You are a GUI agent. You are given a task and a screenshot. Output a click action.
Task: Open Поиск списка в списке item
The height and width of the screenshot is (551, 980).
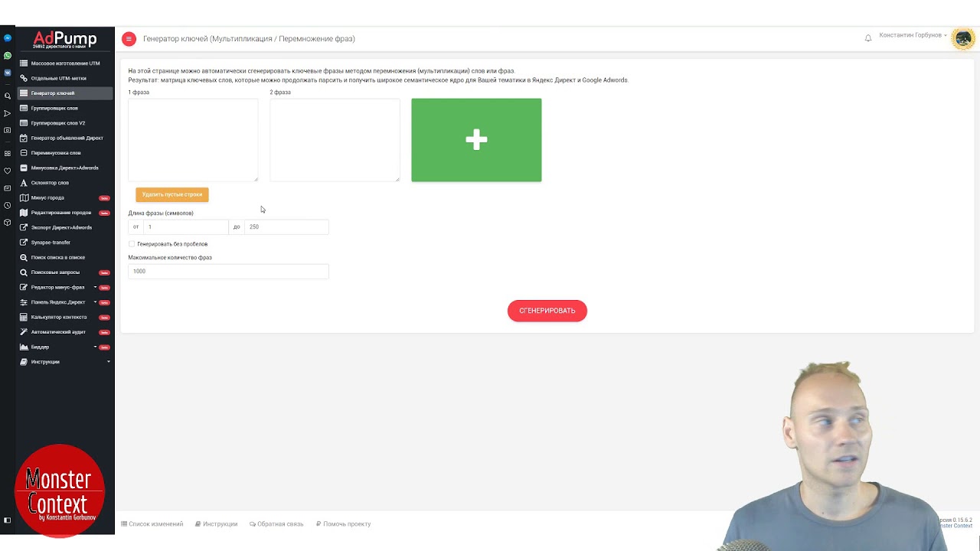coord(66,257)
